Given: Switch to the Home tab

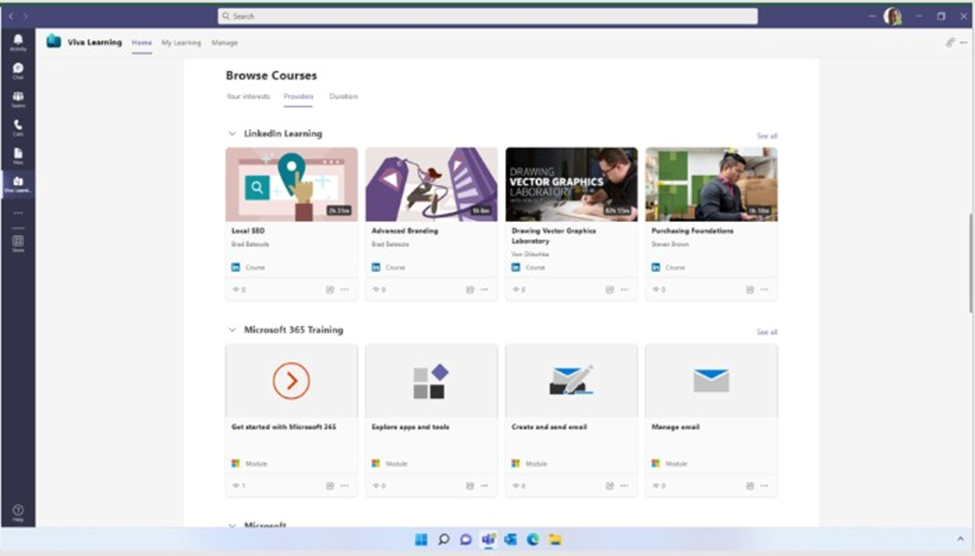Looking at the screenshot, I should point(142,42).
